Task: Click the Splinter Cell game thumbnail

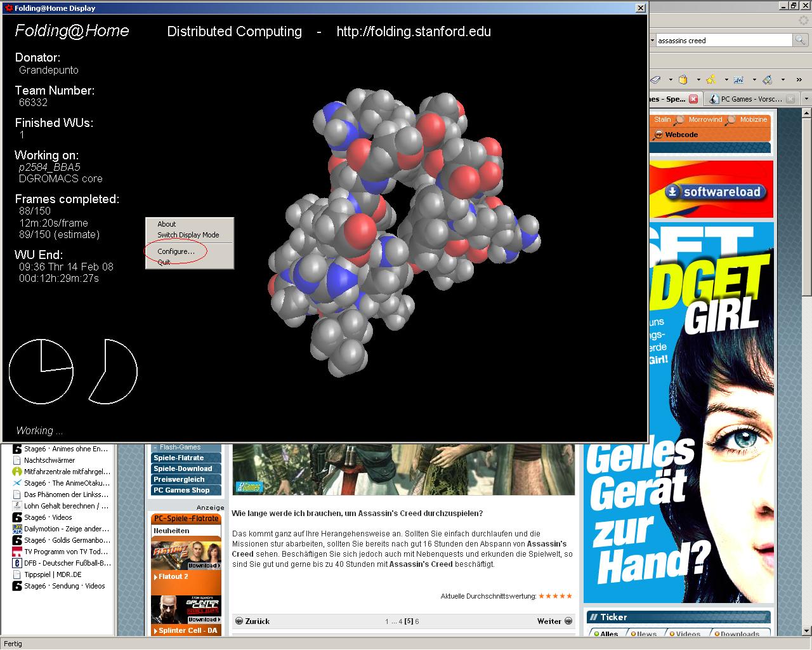Action: [186, 610]
